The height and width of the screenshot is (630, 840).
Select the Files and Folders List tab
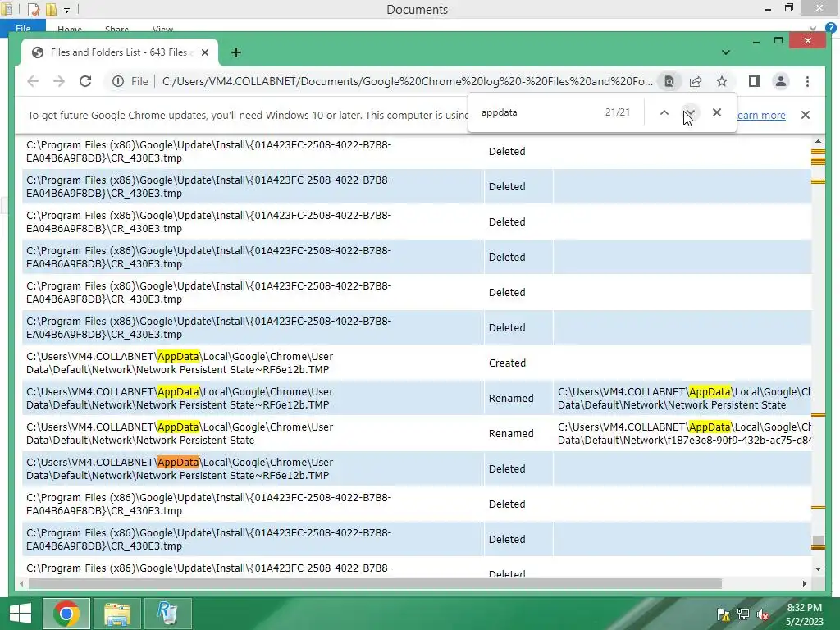point(119,52)
